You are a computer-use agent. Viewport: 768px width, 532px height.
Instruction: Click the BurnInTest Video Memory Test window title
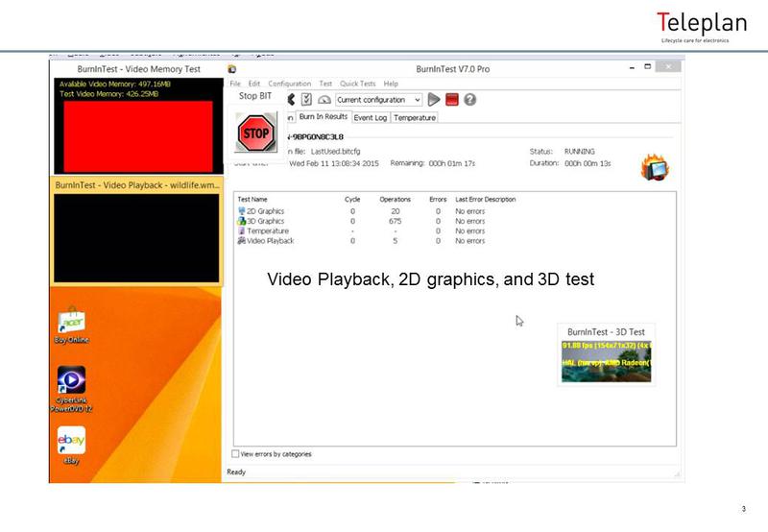(138, 69)
